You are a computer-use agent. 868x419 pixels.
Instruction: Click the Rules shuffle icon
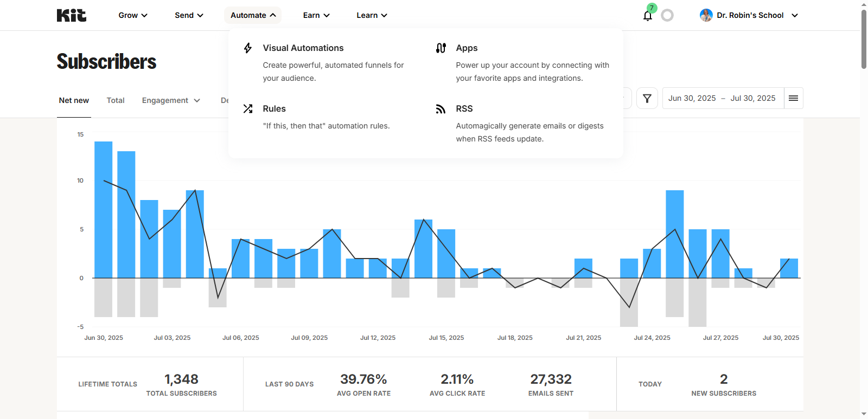coord(248,109)
